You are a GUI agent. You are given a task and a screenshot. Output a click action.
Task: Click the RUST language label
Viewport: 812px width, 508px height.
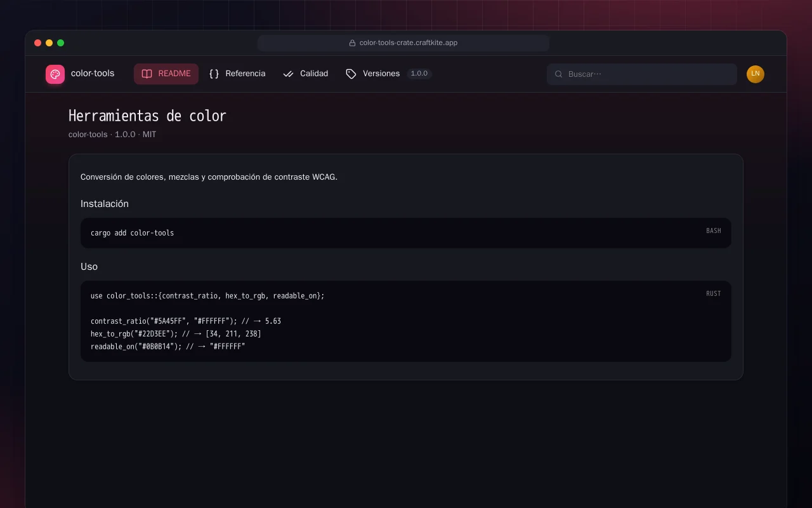coord(714,293)
